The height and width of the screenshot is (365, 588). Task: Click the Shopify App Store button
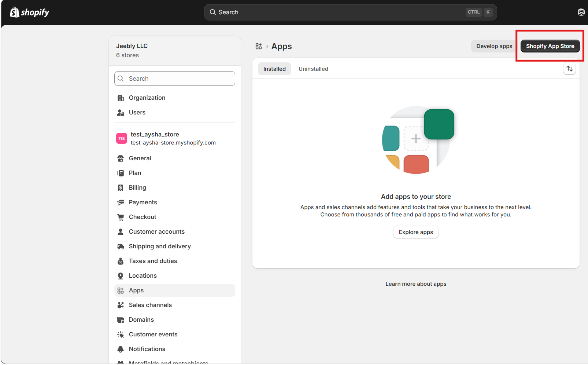point(550,46)
